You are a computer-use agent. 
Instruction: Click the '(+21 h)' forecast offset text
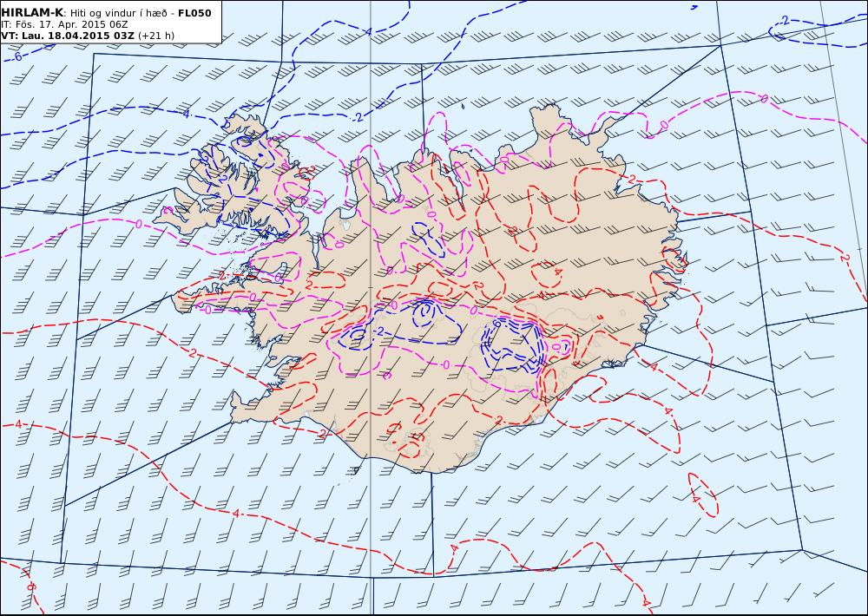pyautogui.click(x=156, y=36)
